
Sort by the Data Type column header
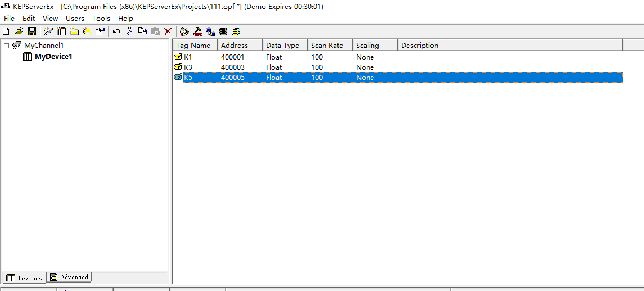tap(285, 45)
